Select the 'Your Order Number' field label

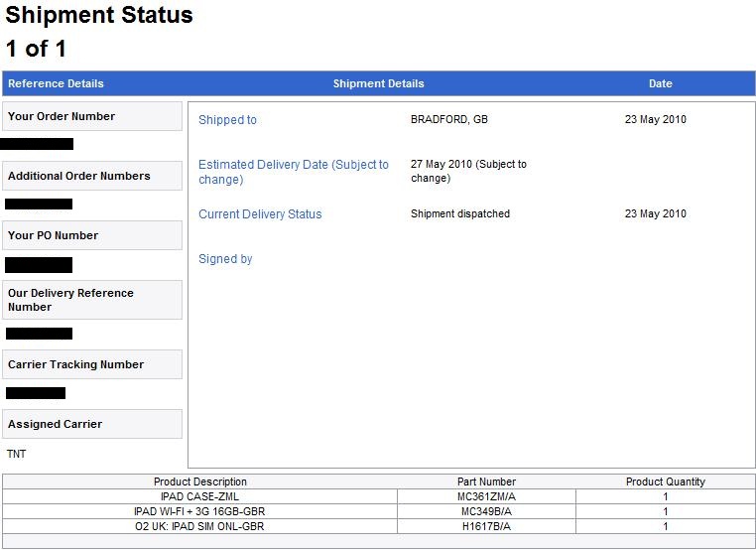62,116
